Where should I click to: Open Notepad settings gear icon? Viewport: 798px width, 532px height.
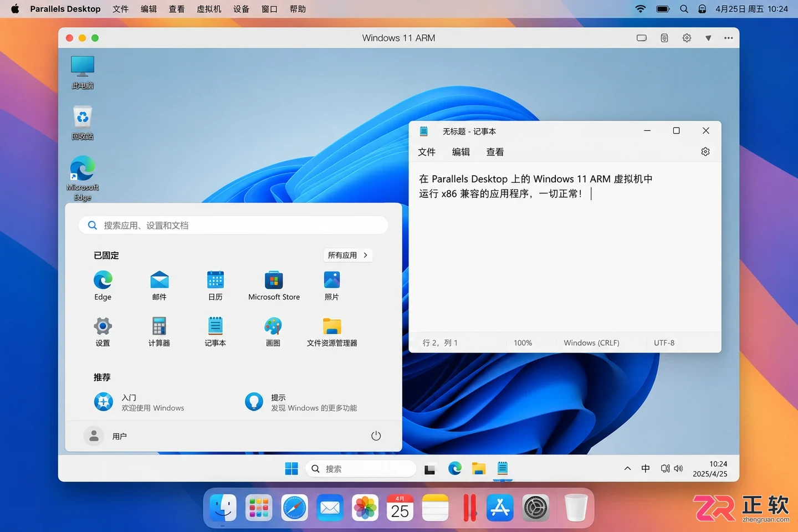coord(705,151)
